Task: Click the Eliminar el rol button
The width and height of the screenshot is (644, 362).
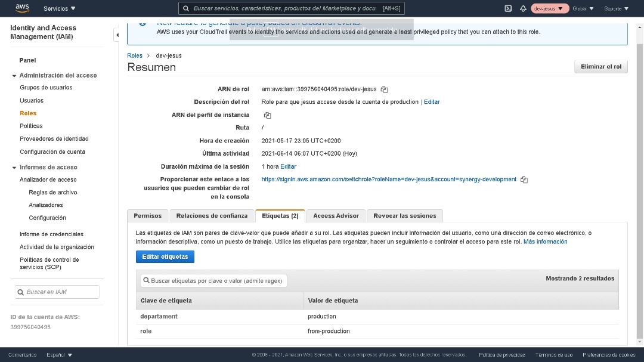Action: pos(601,67)
